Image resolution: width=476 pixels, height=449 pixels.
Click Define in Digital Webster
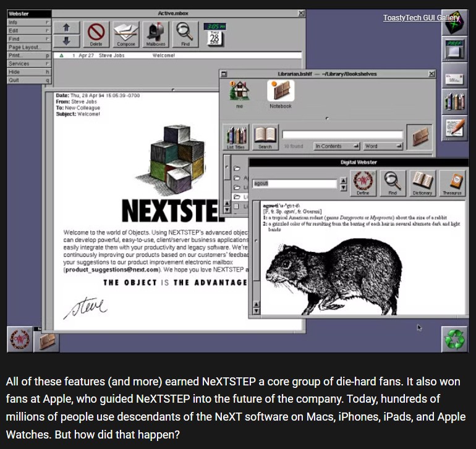[x=363, y=183]
